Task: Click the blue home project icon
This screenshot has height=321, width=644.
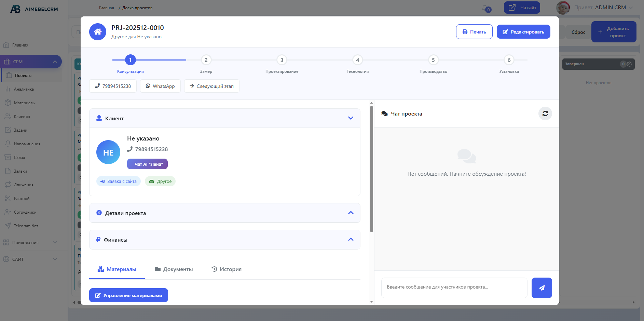Action: pyautogui.click(x=98, y=32)
